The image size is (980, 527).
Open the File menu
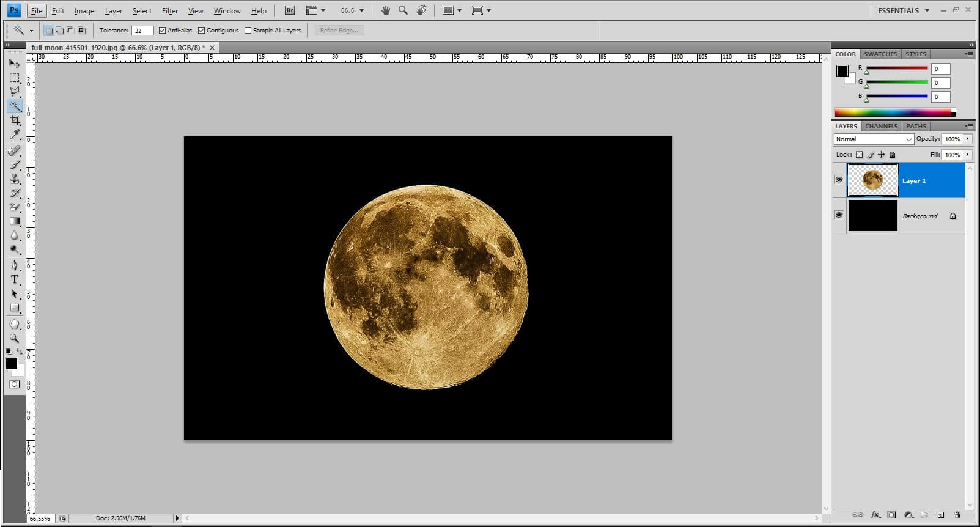[37, 10]
